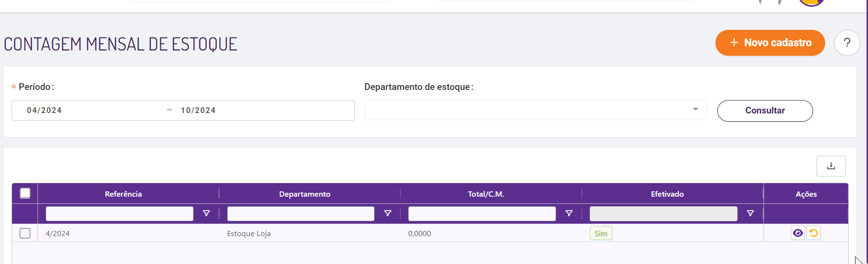Click the Ações column header
The width and height of the screenshot is (868, 264).
pyautogui.click(x=806, y=194)
